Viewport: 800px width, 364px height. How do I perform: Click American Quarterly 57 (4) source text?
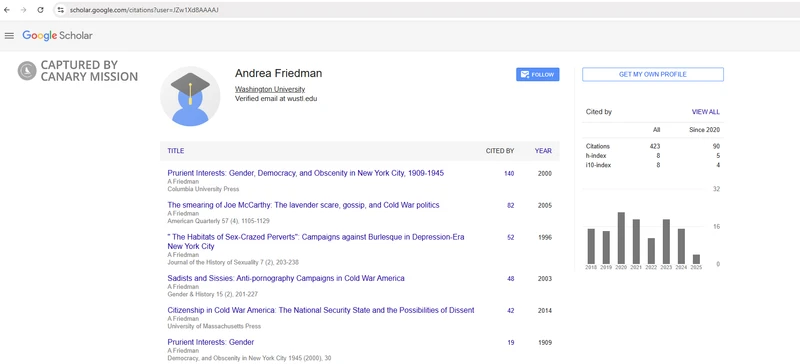coord(218,221)
